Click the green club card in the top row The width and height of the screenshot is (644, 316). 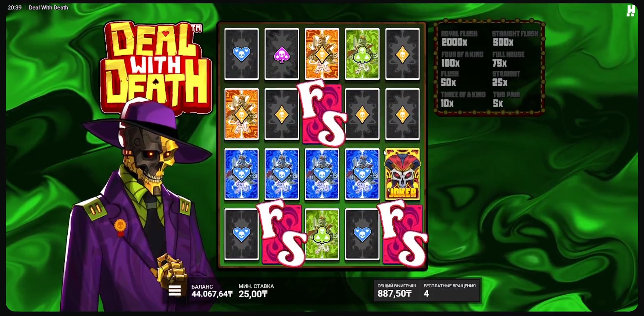362,54
